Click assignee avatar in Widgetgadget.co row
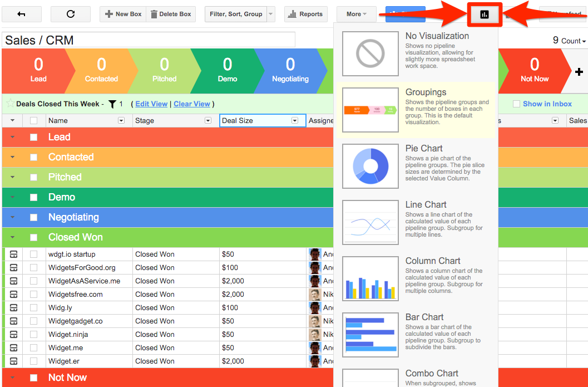The height and width of the screenshot is (387, 588). click(315, 321)
